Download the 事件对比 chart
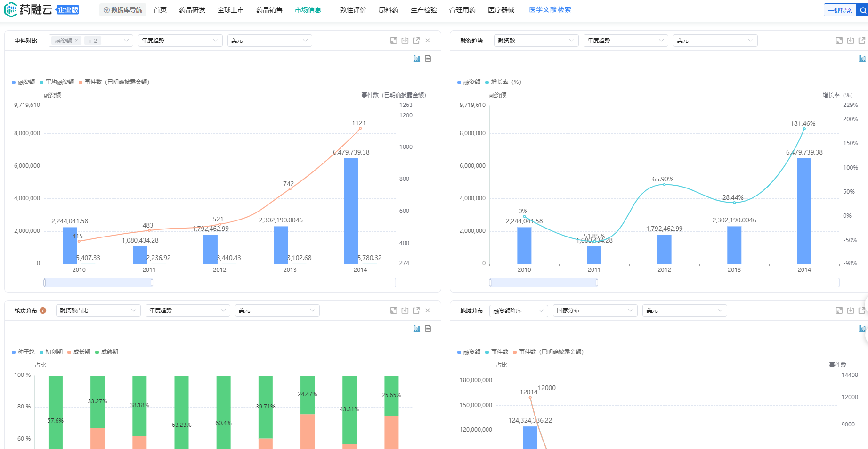868x449 pixels. click(405, 41)
